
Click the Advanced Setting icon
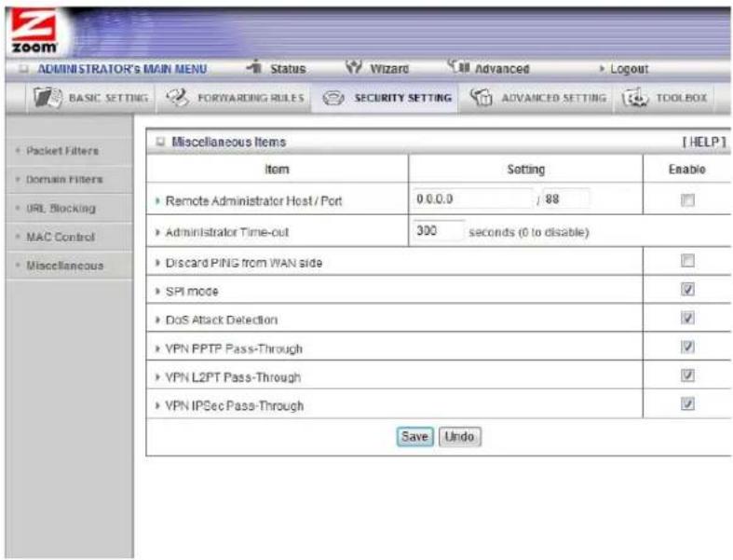(x=481, y=98)
